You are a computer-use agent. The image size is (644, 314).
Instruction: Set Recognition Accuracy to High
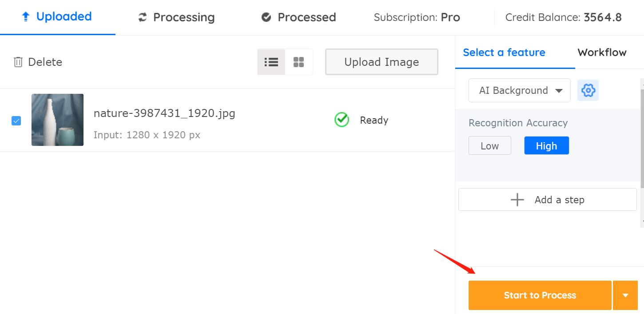546,146
